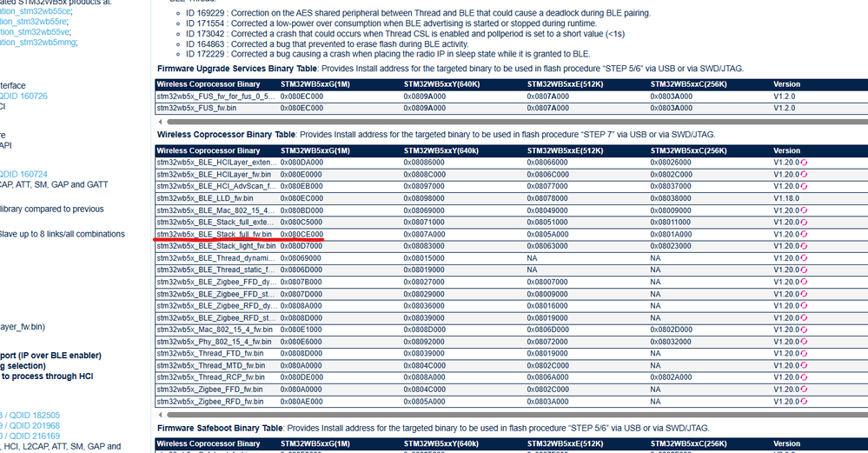Viewport: 868px width, 453px height.
Task: Click the update icon beside stm32wb5x_BLE_HCILayer_fw.bin version
Action: [x=804, y=175]
